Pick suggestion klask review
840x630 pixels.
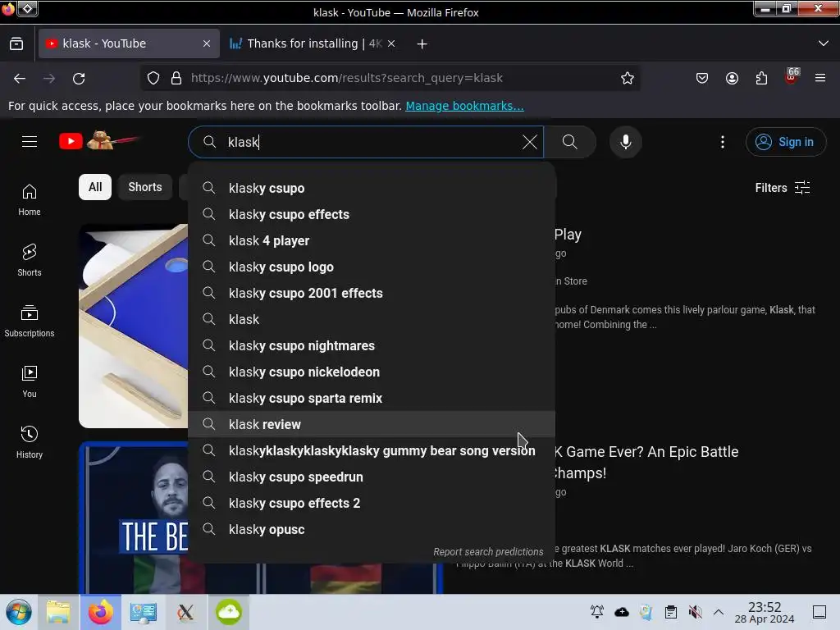point(372,424)
